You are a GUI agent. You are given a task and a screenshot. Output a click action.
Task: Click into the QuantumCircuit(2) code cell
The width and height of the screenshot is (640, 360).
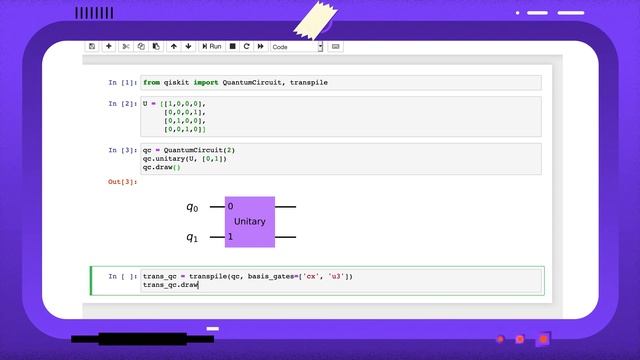[341, 159]
